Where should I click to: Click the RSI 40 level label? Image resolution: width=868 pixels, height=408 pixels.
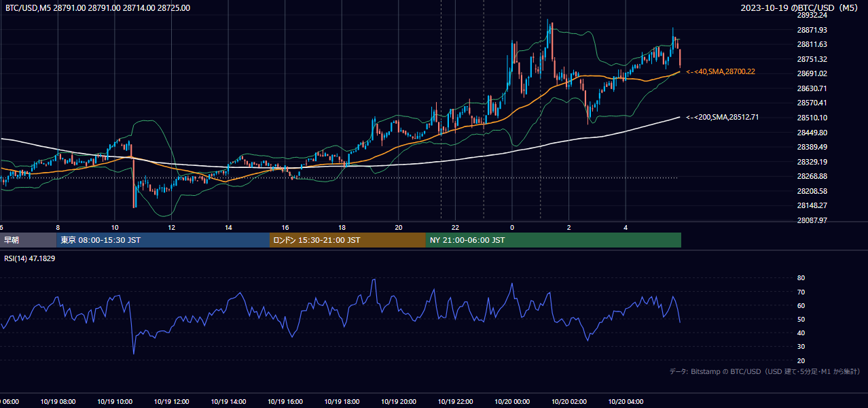point(801,333)
